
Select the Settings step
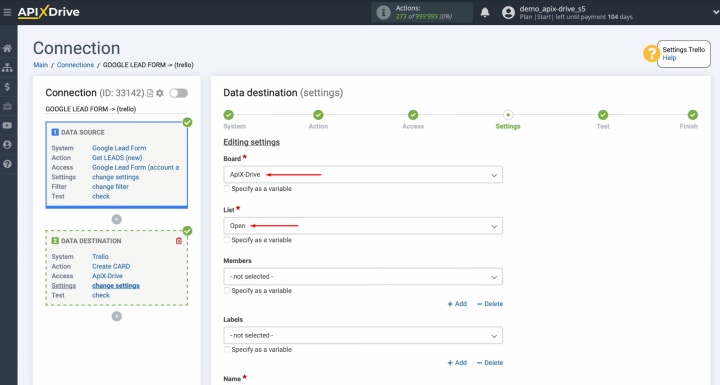click(508, 115)
